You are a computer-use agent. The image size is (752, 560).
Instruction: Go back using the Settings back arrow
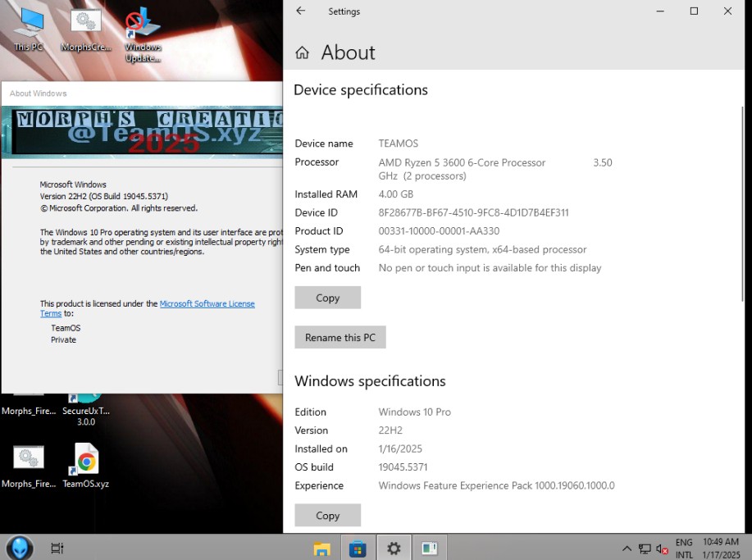301,11
